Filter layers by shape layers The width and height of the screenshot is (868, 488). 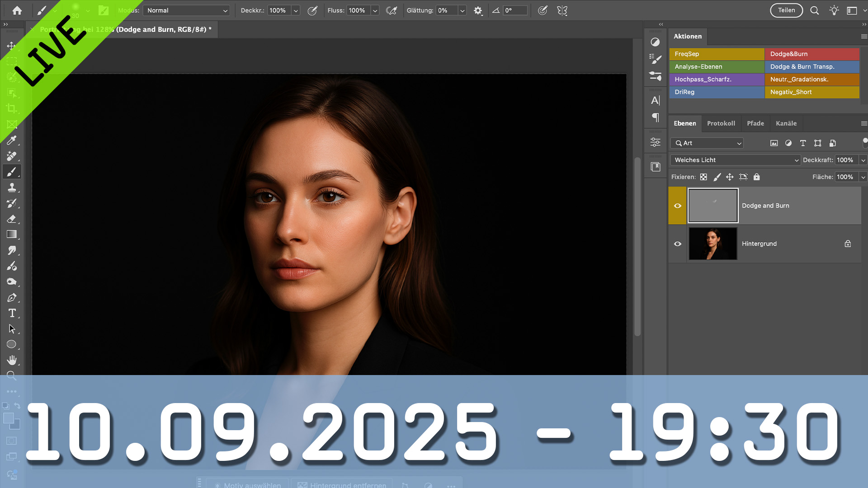[x=817, y=143]
